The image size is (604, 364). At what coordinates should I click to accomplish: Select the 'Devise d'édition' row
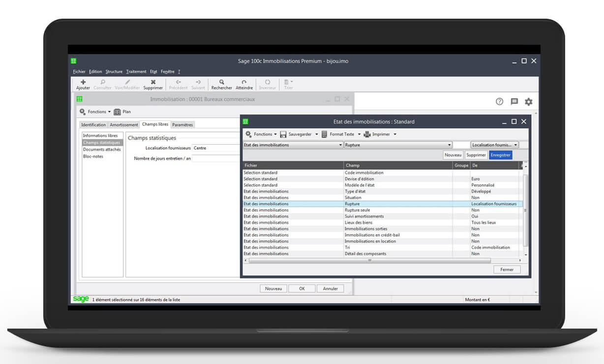pyautogui.click(x=383, y=179)
